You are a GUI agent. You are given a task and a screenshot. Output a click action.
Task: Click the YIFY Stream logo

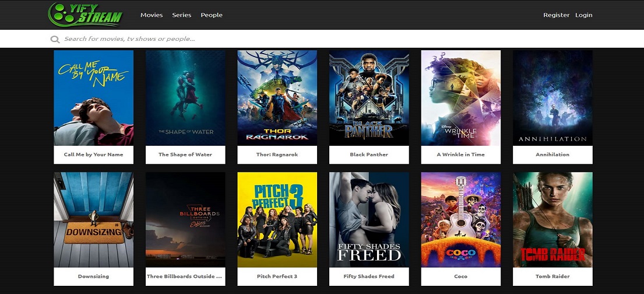pyautogui.click(x=86, y=15)
